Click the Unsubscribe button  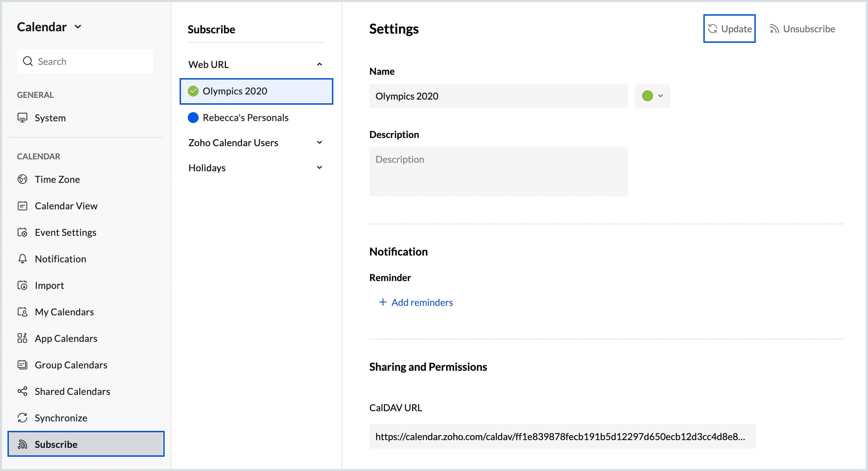[802, 29]
